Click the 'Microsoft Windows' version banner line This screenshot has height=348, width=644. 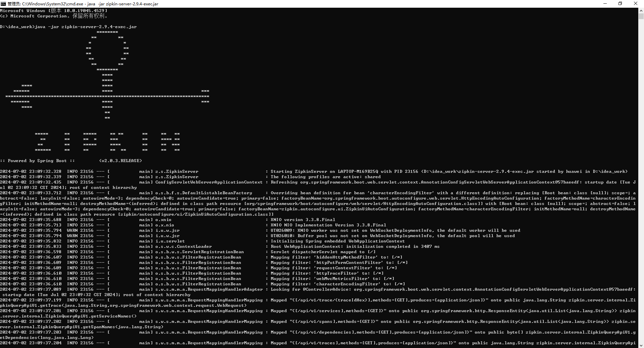[x=54, y=11]
